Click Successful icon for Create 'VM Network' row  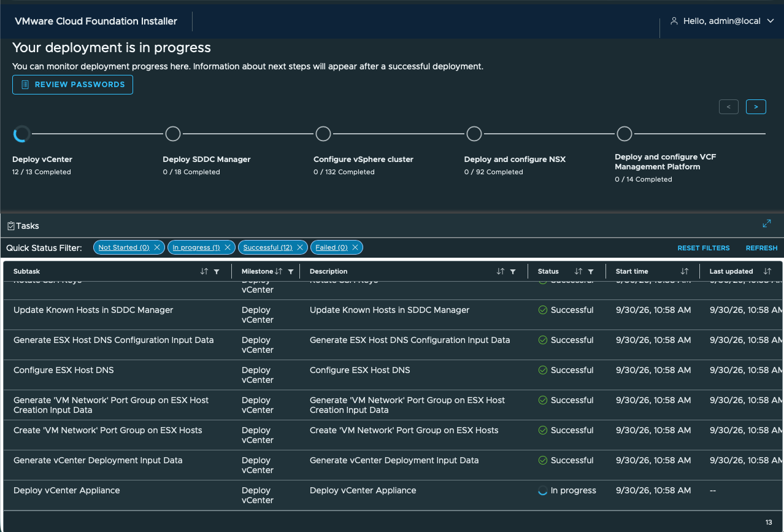pos(543,430)
